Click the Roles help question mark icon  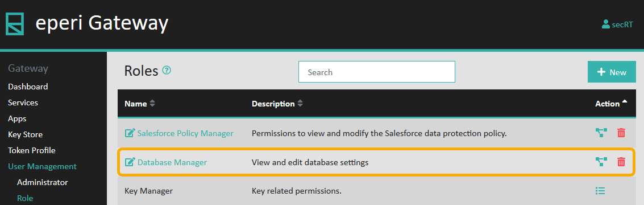[x=167, y=71]
